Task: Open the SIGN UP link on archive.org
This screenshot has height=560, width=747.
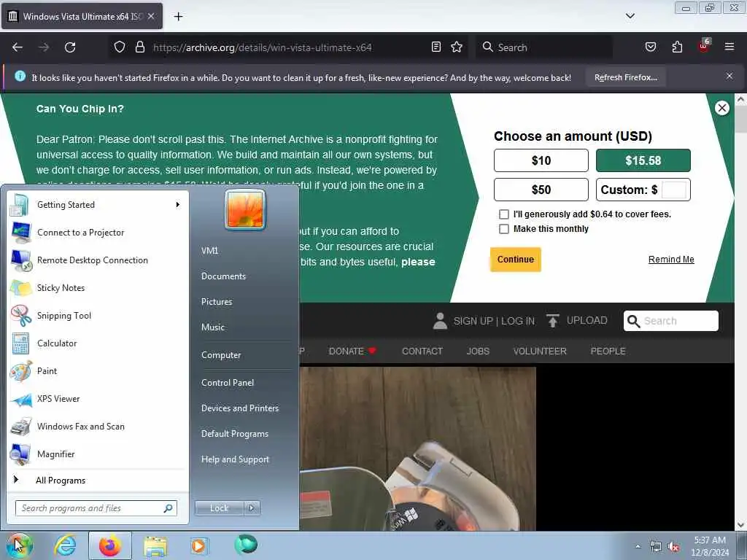Action: (x=473, y=321)
